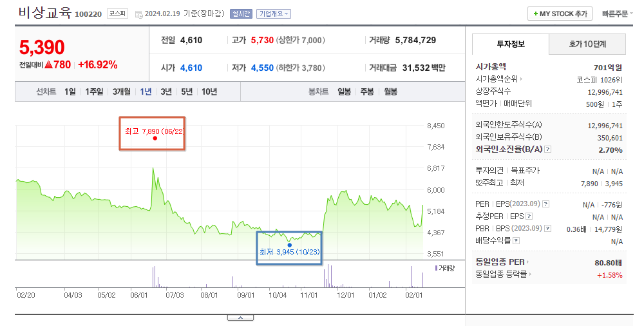Click the 52주 최고 value 7,890
This screenshot has width=644, height=326.
pos(589,184)
